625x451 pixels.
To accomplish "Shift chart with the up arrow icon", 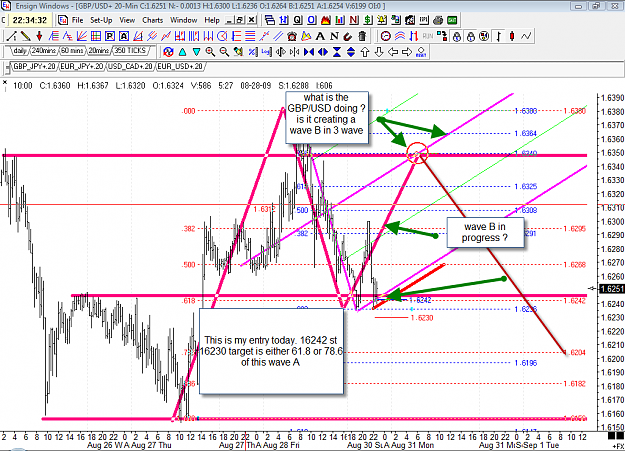I will [365, 52].
